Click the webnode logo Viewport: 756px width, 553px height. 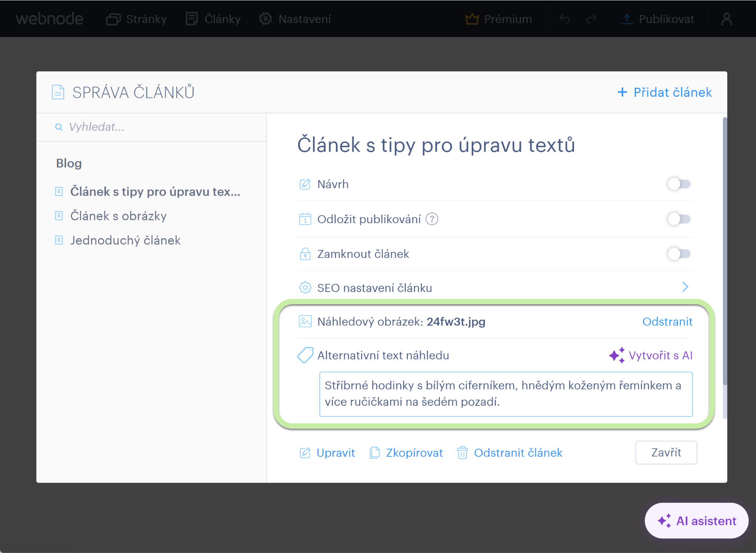tap(50, 19)
